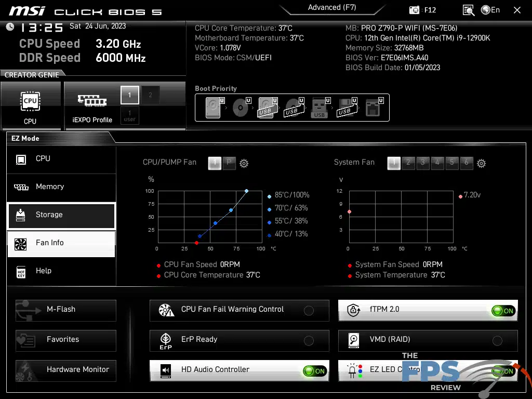Screen dimensions: 532x399
Task: Toggle CPU Fan Fail Warning Control
Action: [x=309, y=311]
